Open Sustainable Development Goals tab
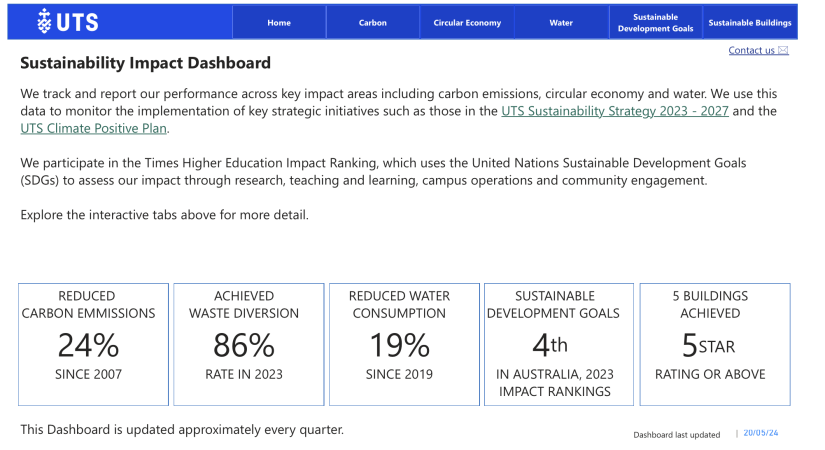 tap(655, 23)
